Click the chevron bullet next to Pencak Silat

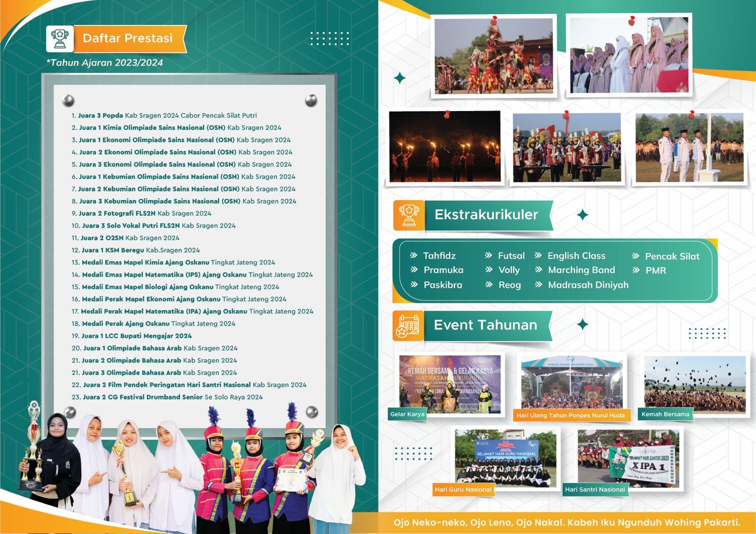(x=636, y=256)
